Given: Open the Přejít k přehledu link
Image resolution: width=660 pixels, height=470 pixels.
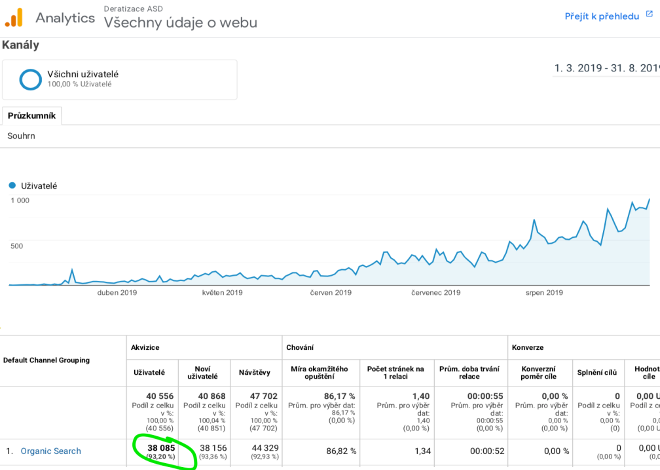Looking at the screenshot, I should [602, 16].
